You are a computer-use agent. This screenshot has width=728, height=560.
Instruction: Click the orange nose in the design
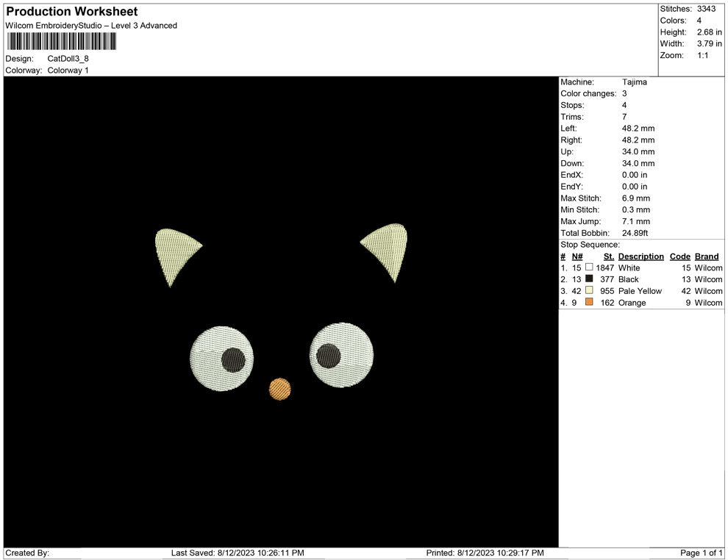click(279, 389)
